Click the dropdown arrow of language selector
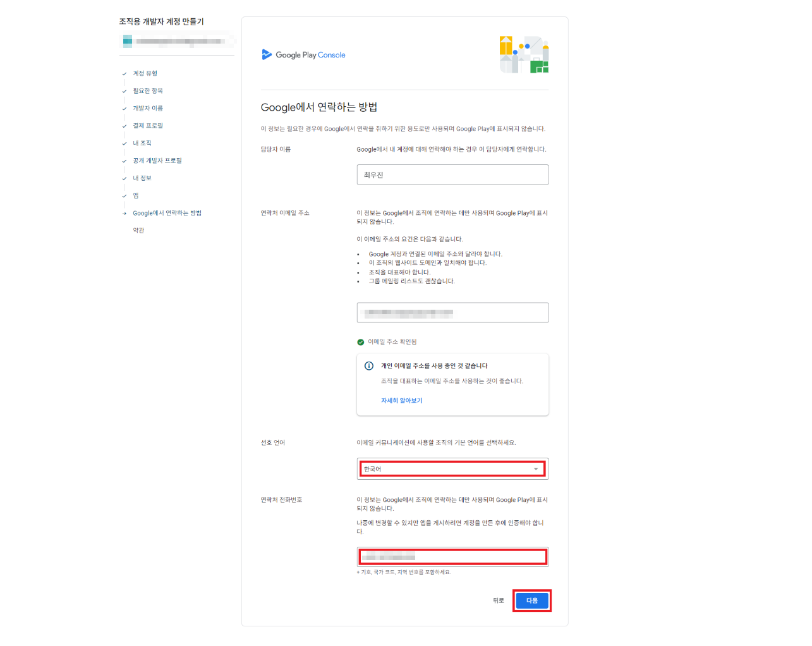Viewport: 812px width, 646px height. (536, 469)
